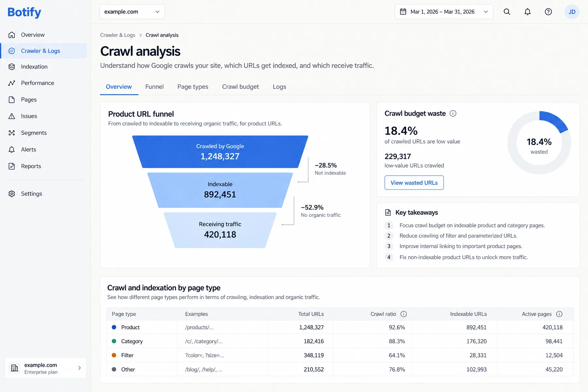Select the Overview tab
588x392 pixels.
119,87
